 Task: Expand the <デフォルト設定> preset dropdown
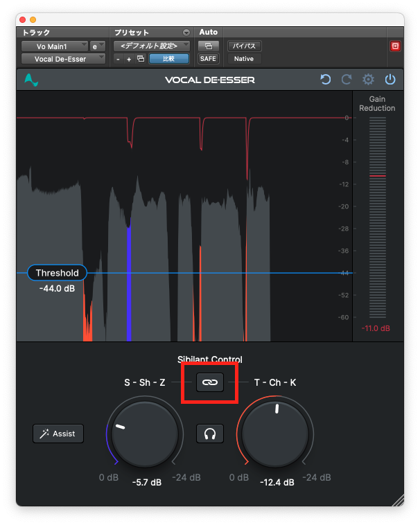coord(152,46)
